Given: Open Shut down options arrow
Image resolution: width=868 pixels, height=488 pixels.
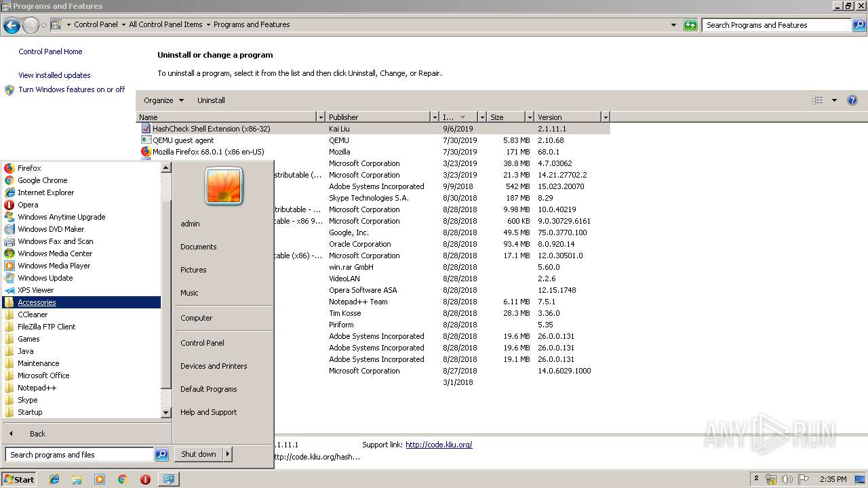Looking at the screenshot, I should (228, 454).
